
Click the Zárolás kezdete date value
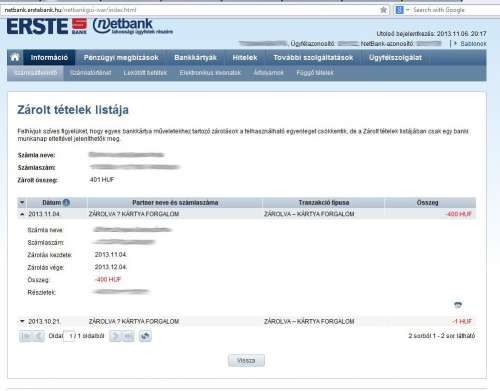coord(111,255)
